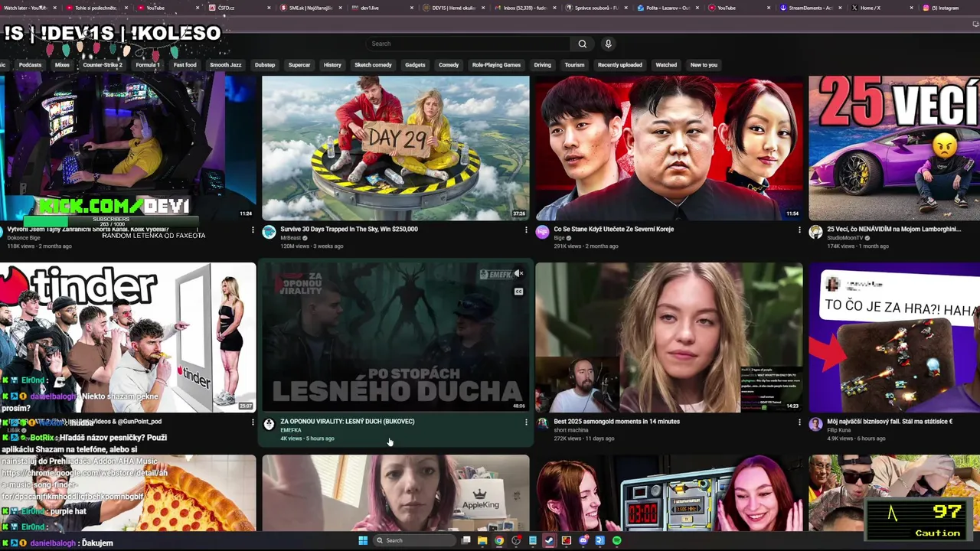Screen dimensions: 980x551
Task: Open more options for MrBeast video
Action: coord(526,230)
